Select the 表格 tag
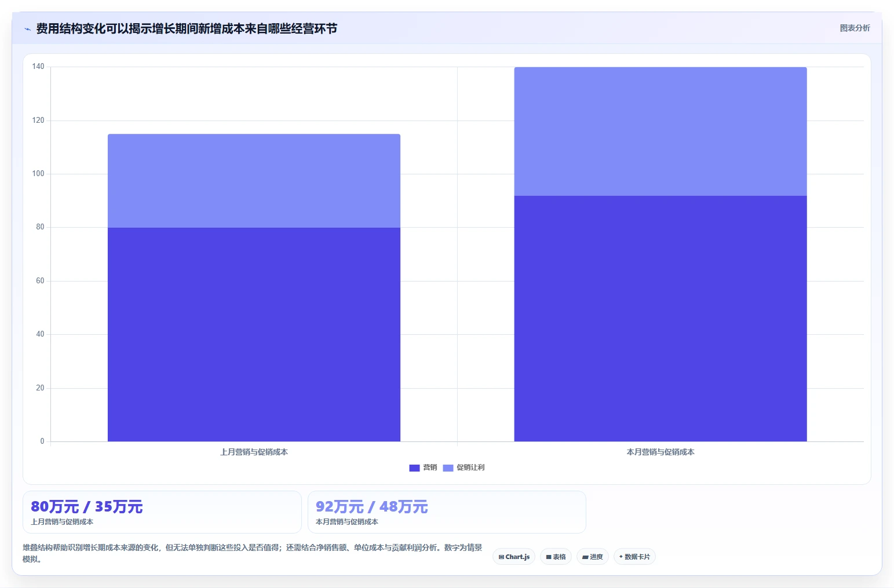894x588 pixels. [556, 557]
